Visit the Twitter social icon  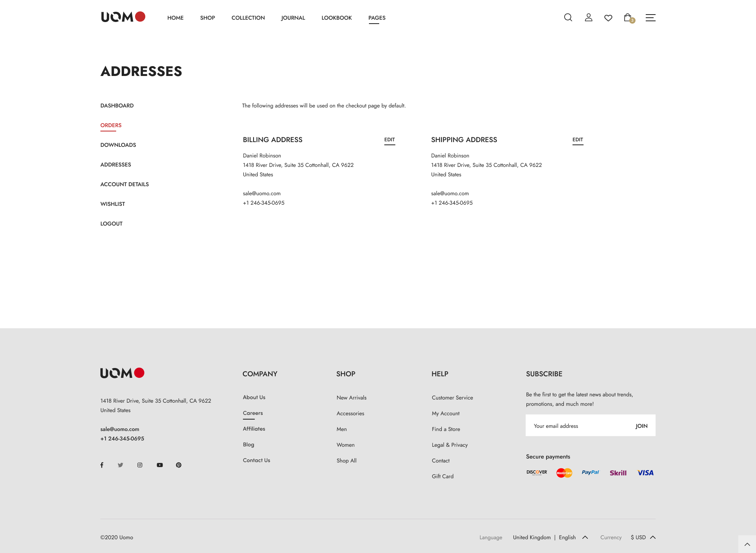click(120, 465)
